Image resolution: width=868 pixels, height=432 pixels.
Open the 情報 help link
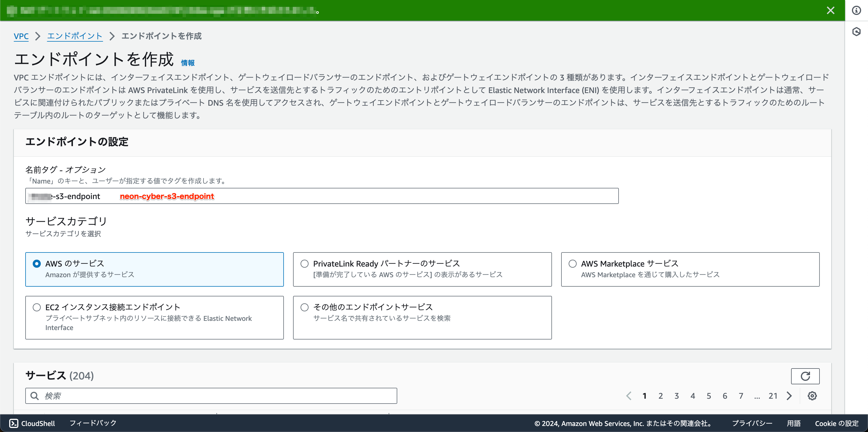tap(188, 62)
